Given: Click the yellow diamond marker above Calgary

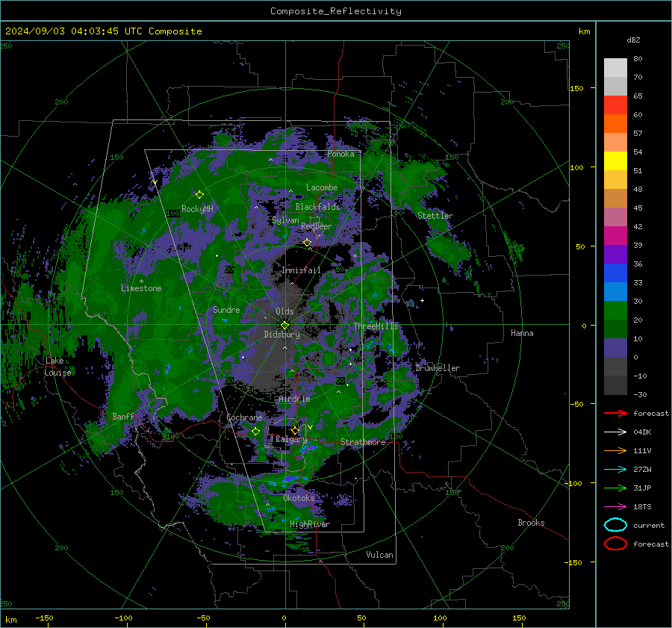Looking at the screenshot, I should 295,430.
